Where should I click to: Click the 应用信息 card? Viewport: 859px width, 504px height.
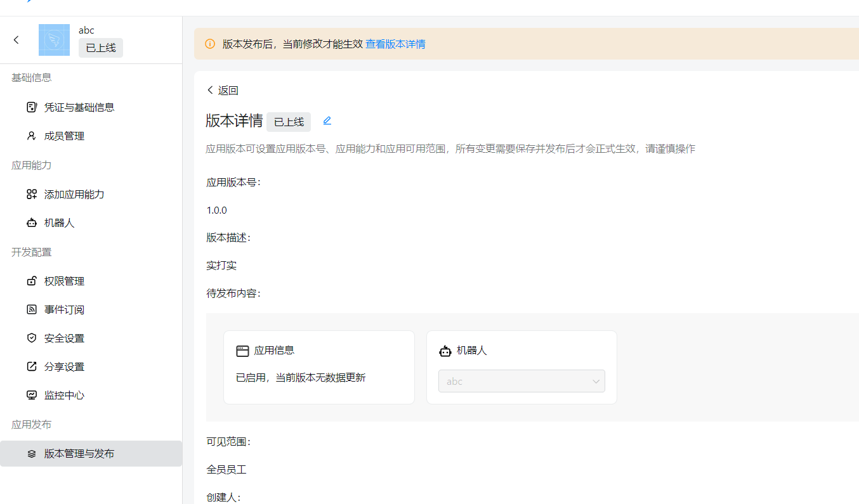[x=319, y=367]
